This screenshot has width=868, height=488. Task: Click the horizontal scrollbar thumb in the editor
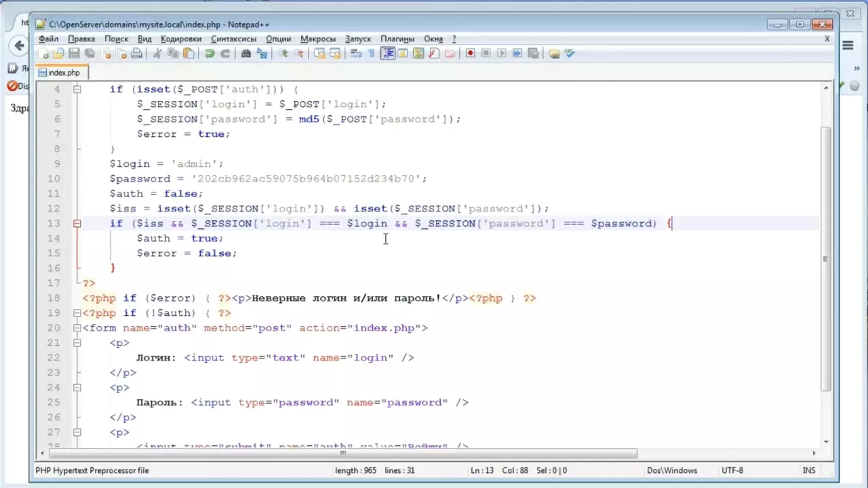pyautogui.click(x=342, y=453)
